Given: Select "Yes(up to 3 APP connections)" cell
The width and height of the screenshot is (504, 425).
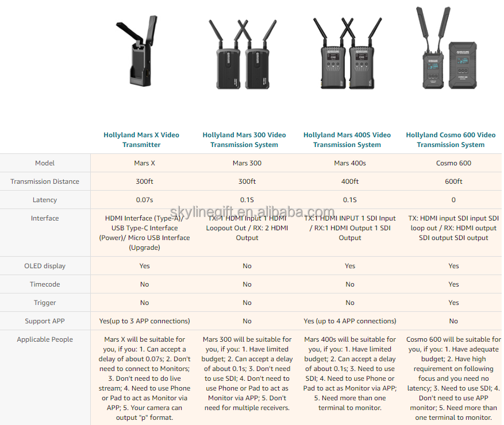Looking at the screenshot, I should [x=144, y=321].
